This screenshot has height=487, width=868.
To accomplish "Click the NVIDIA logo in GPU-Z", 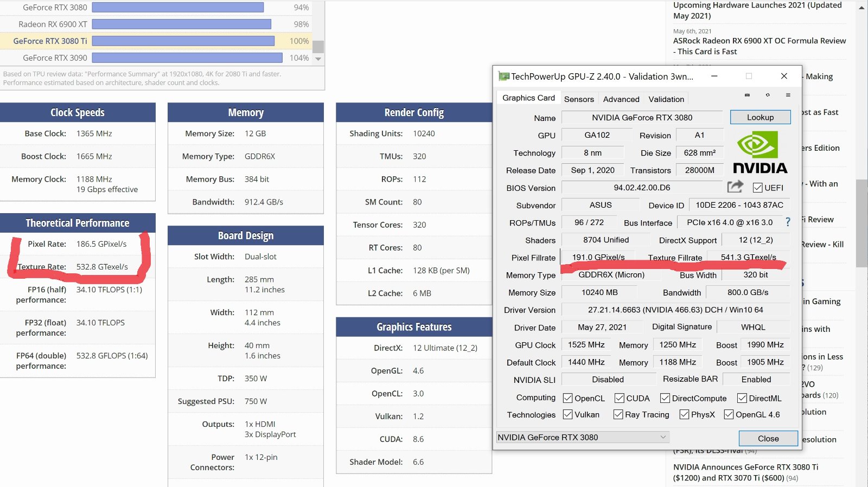I will coord(759,153).
